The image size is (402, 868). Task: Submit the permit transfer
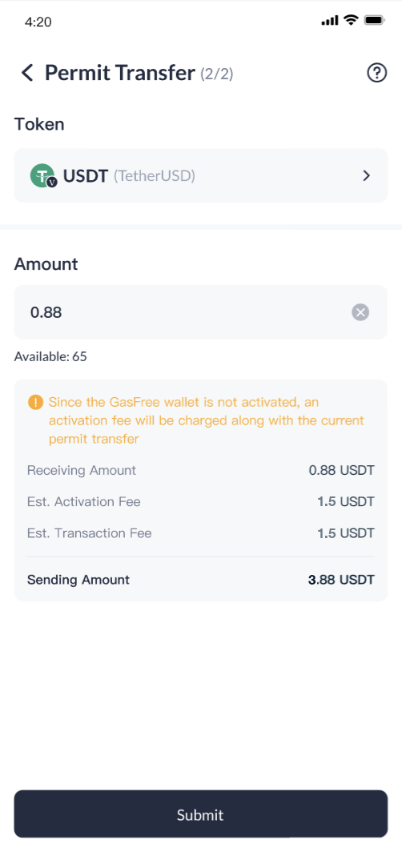200,814
